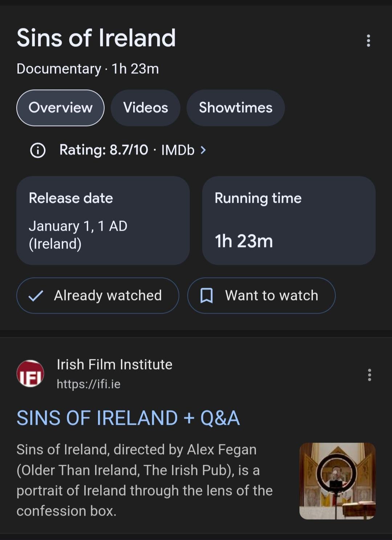Image resolution: width=392 pixels, height=540 pixels.
Task: Tap the Release date info card
Action: [x=103, y=221]
